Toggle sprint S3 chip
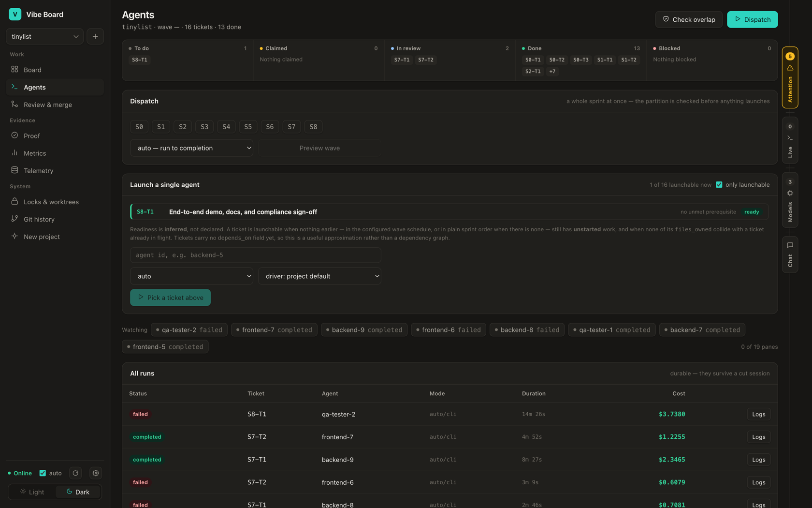 pos(204,127)
